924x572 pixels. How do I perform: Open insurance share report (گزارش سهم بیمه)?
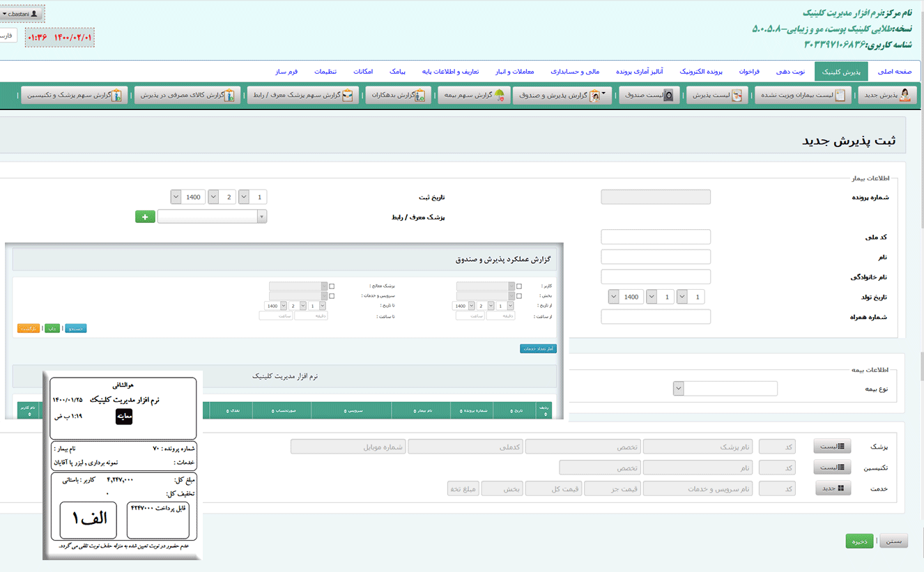click(472, 95)
